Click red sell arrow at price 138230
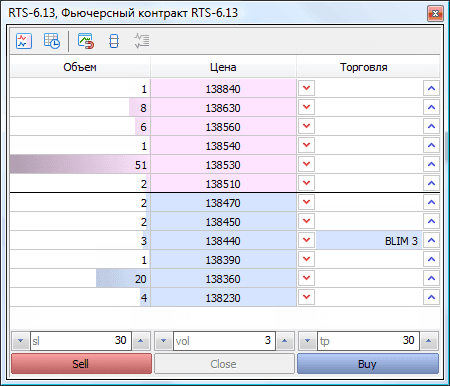The image size is (450, 386). (306, 297)
